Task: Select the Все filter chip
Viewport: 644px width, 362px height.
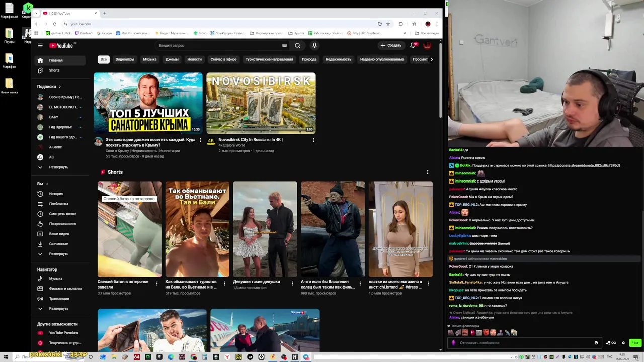Action: 103,59
